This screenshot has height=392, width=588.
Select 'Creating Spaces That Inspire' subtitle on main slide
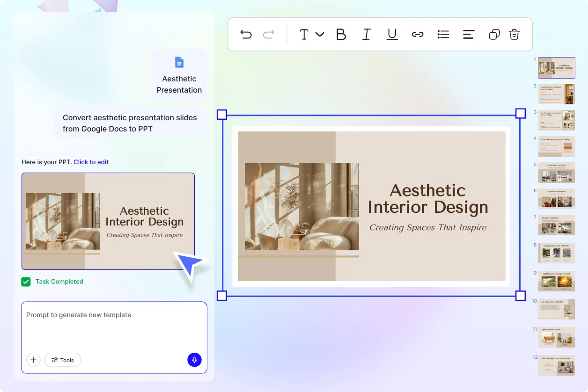[x=428, y=228]
